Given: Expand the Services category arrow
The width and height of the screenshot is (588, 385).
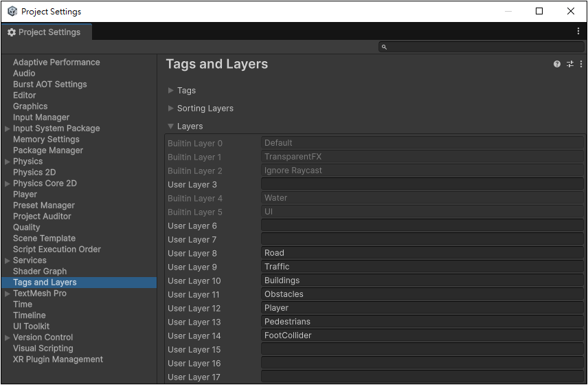Looking at the screenshot, I should (x=7, y=261).
